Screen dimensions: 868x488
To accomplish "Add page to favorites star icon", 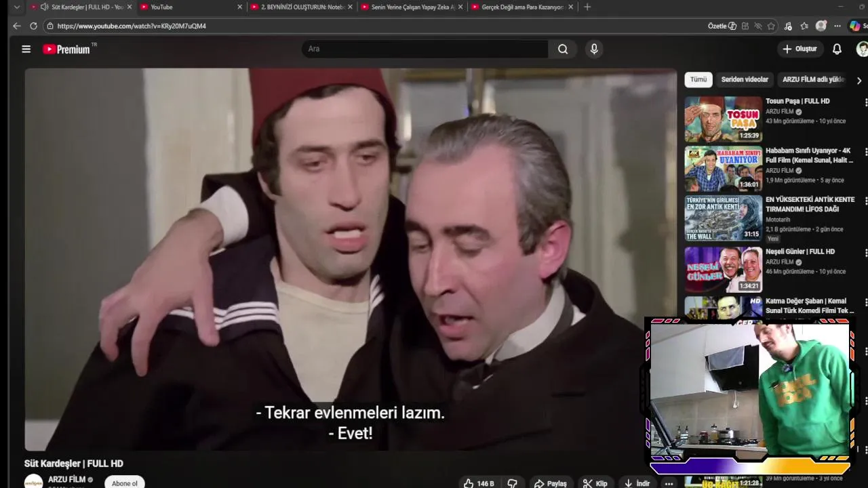I will [771, 26].
